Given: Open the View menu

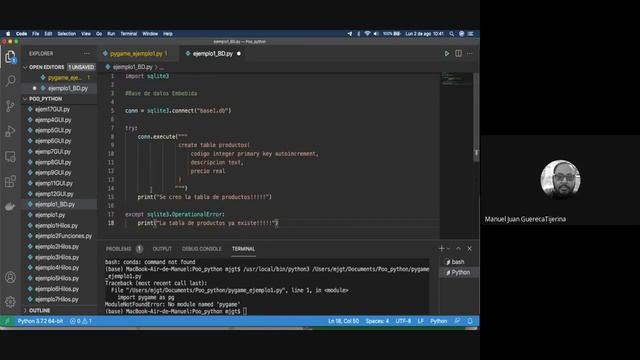Looking at the screenshot, I should [86, 34].
